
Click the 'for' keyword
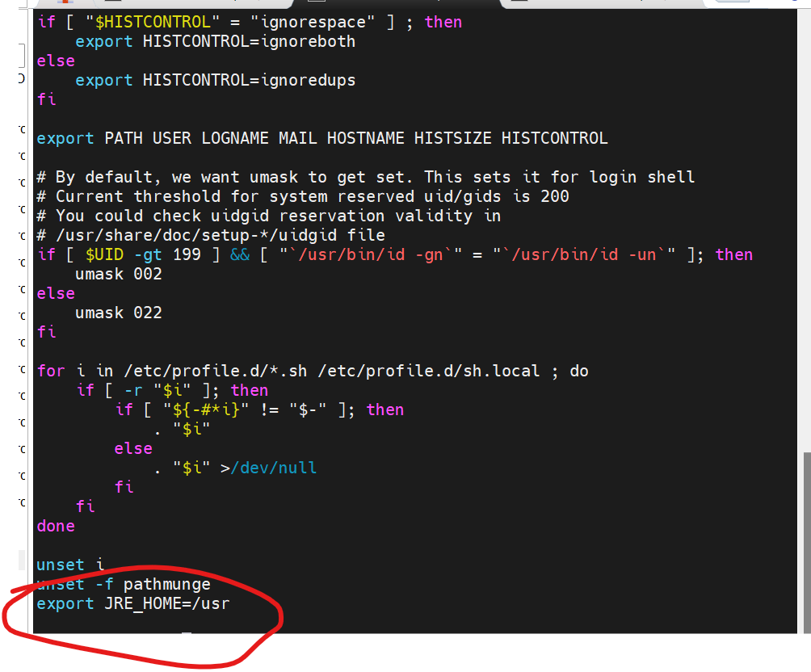click(x=51, y=371)
